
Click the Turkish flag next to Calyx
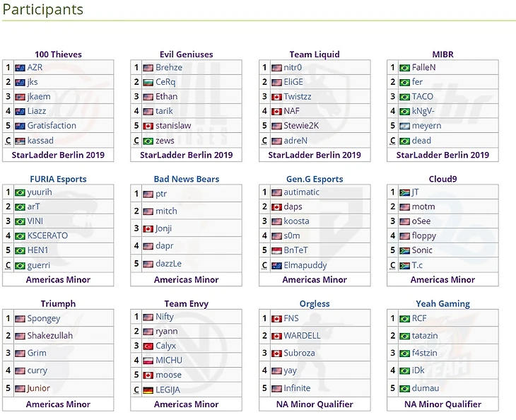[x=148, y=346]
